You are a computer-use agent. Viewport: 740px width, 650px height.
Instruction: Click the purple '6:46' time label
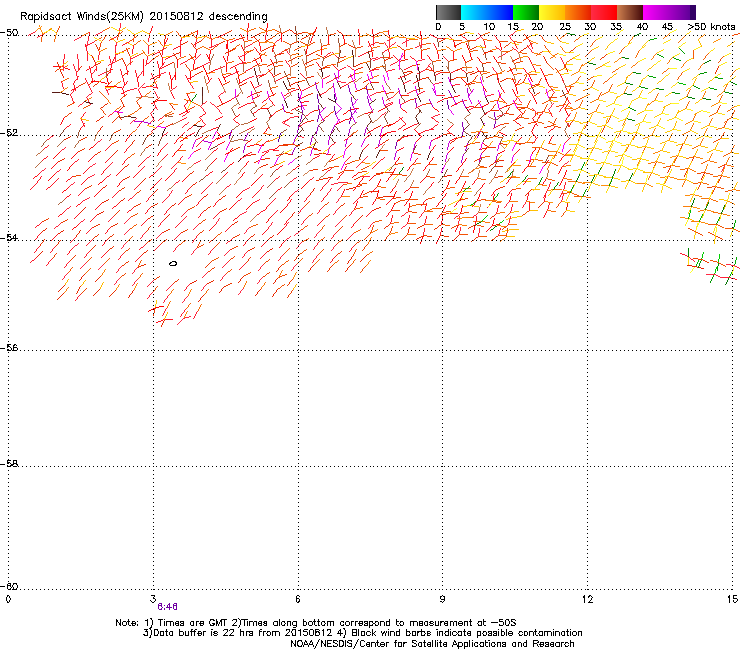click(168, 607)
